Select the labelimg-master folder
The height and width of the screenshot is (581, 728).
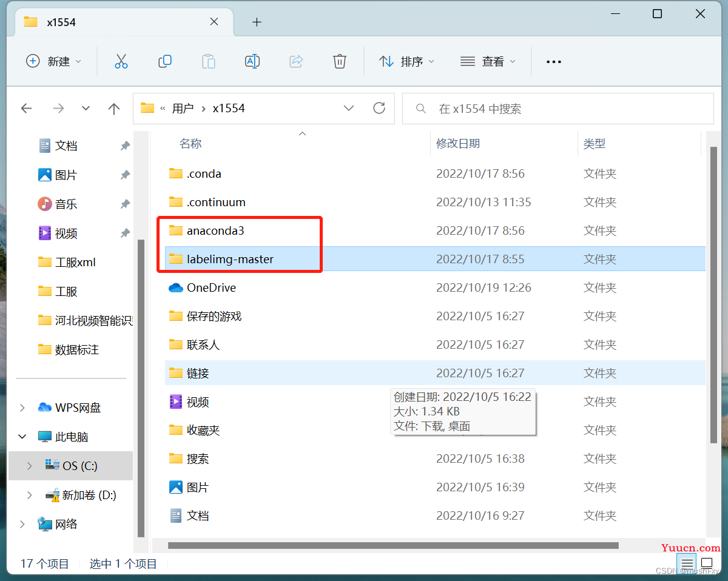click(435, 259)
